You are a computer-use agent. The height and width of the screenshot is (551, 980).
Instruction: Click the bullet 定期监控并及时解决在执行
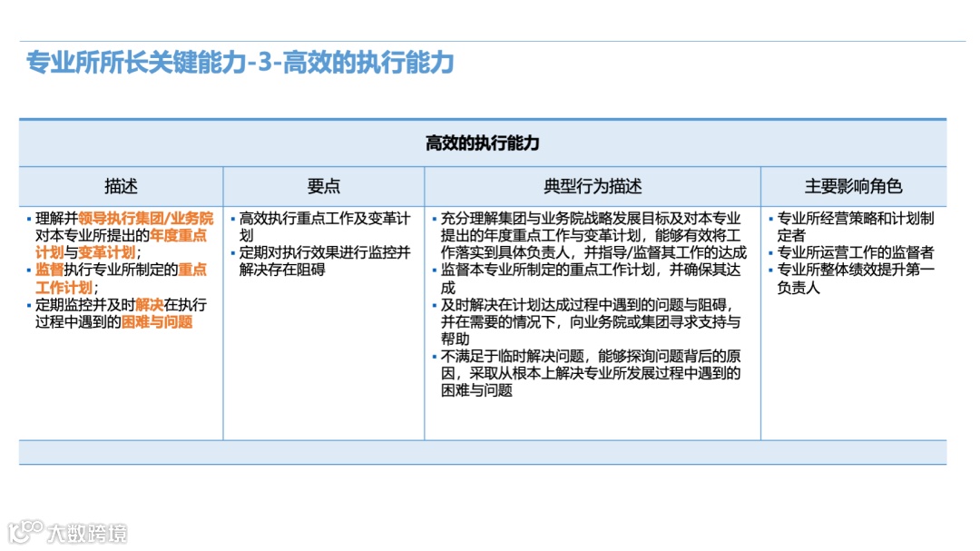117,313
